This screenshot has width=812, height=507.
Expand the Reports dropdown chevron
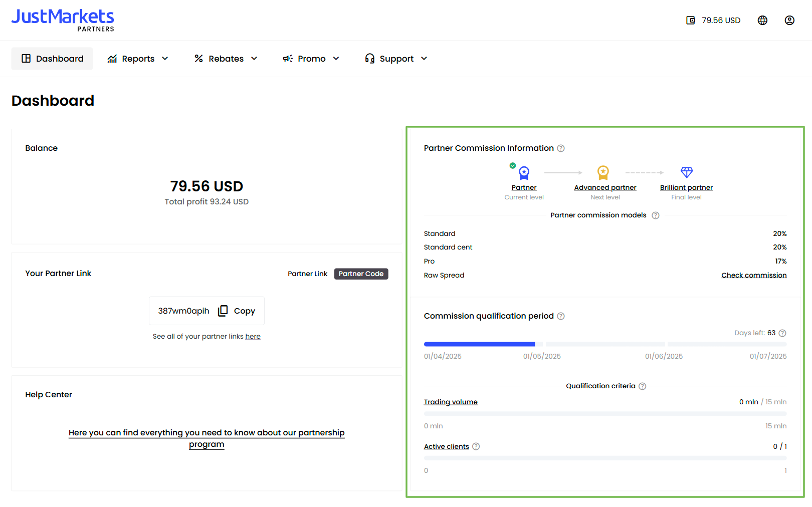click(x=165, y=59)
